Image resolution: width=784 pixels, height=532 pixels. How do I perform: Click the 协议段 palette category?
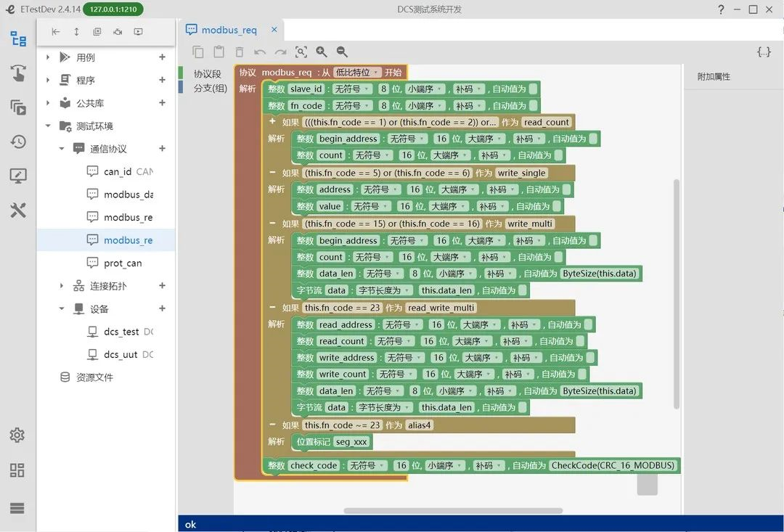[207, 73]
